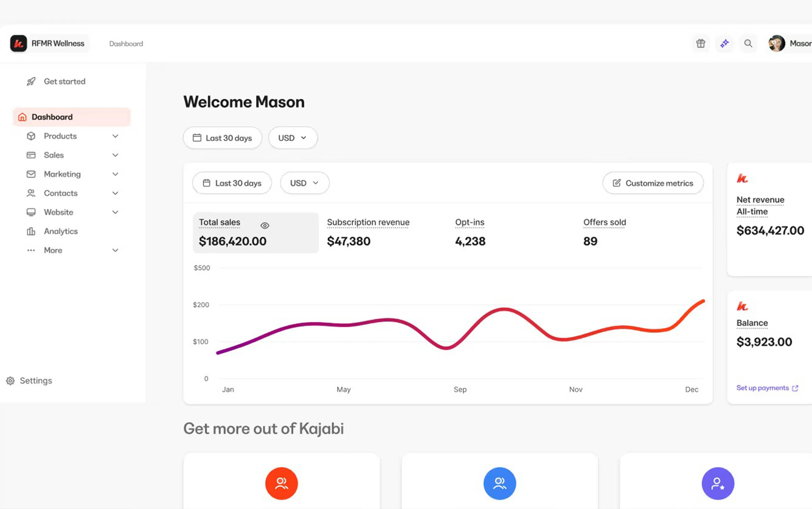The height and width of the screenshot is (509, 812).
Task: Open Settings at sidebar bottom
Action: [x=36, y=381]
